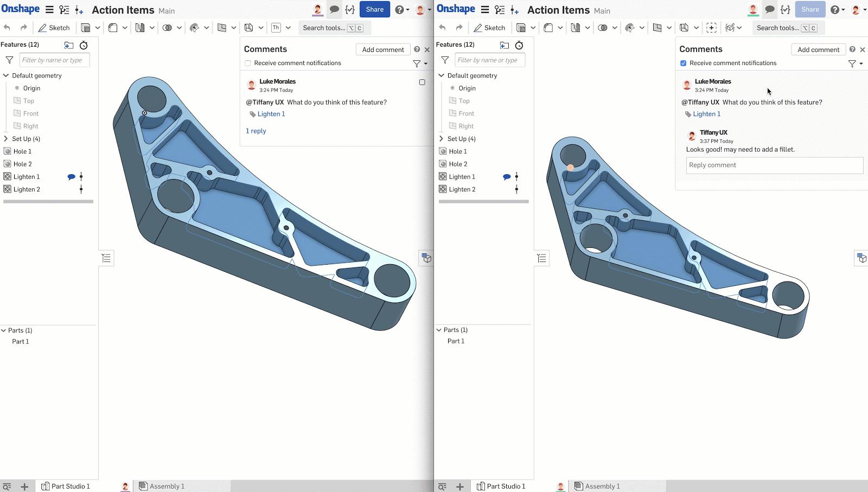Open the view cube icon in right window

861,258
